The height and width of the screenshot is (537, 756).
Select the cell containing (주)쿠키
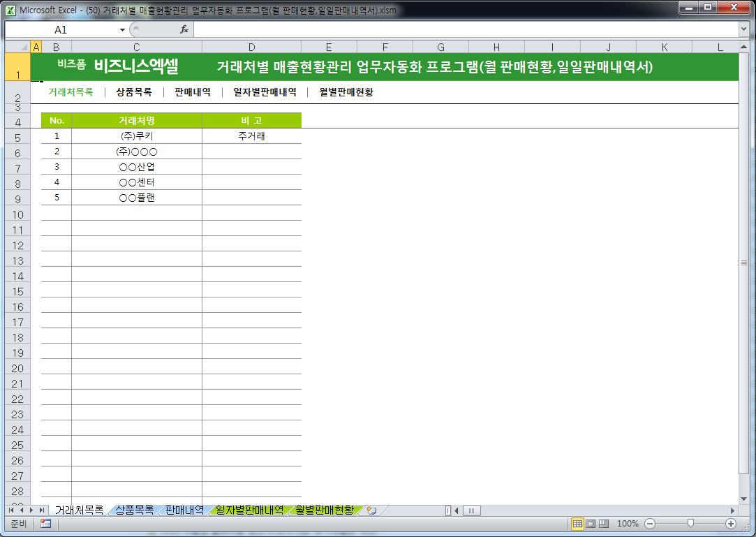[136, 136]
